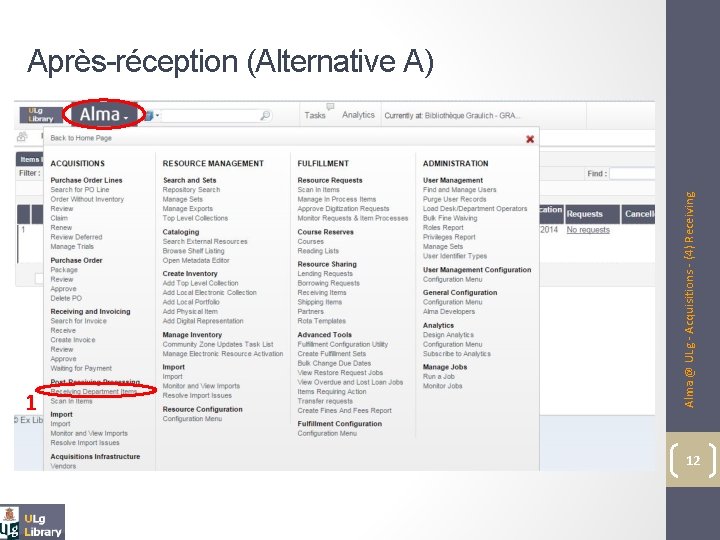Click the search magnifier icon
Viewport: 720px width, 540px height.
265,116
